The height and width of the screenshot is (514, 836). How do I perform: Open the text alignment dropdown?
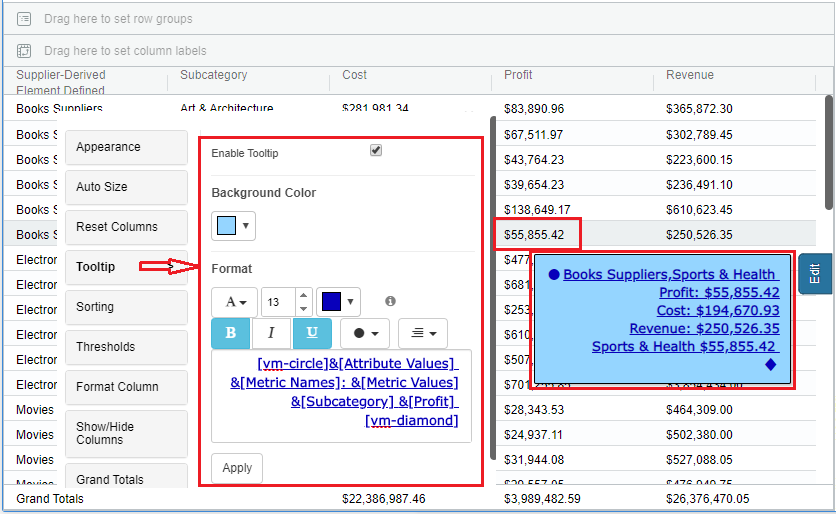(x=423, y=333)
